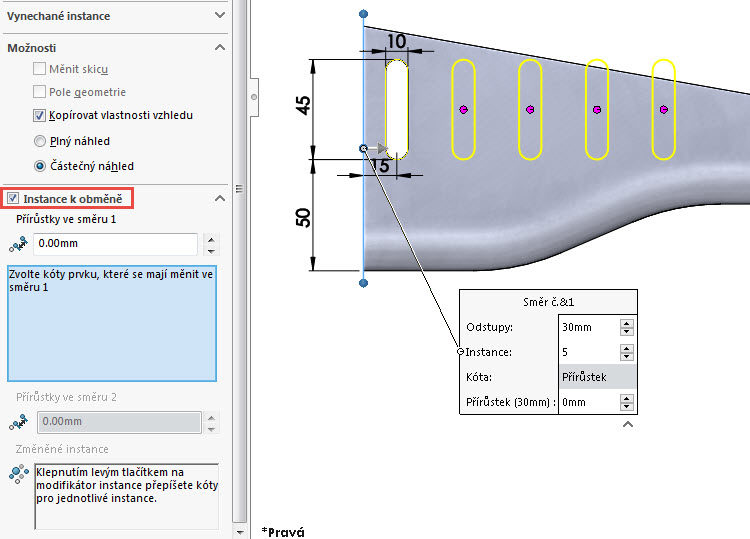This screenshot has width=750, height=539.
Task: Click the property panel scroll down arrow
Action: (x=240, y=531)
